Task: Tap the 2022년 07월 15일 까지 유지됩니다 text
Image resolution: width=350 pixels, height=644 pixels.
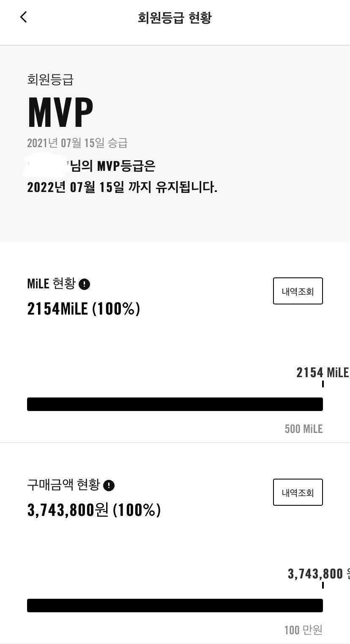Action: [122, 187]
